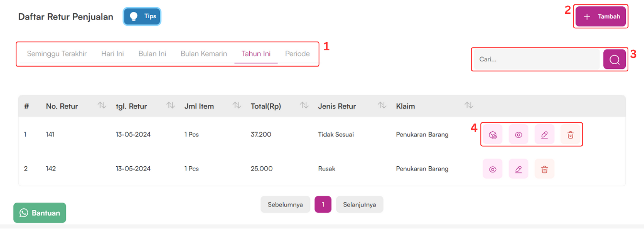Open the Tips lightbulb button

coord(142,16)
